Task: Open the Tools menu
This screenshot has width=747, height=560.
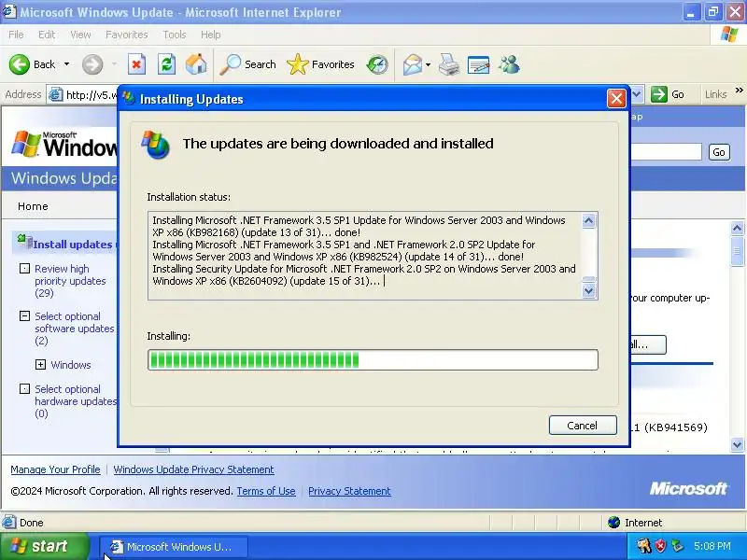Action: tap(175, 35)
